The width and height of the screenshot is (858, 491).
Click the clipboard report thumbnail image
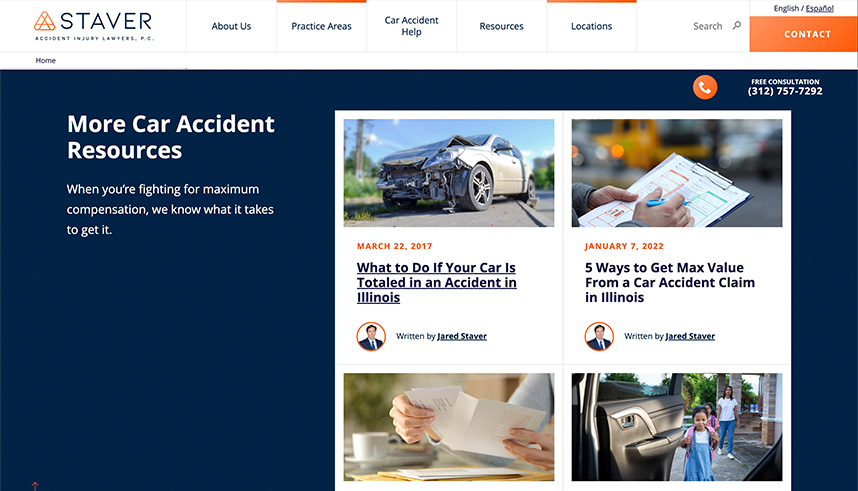677,173
